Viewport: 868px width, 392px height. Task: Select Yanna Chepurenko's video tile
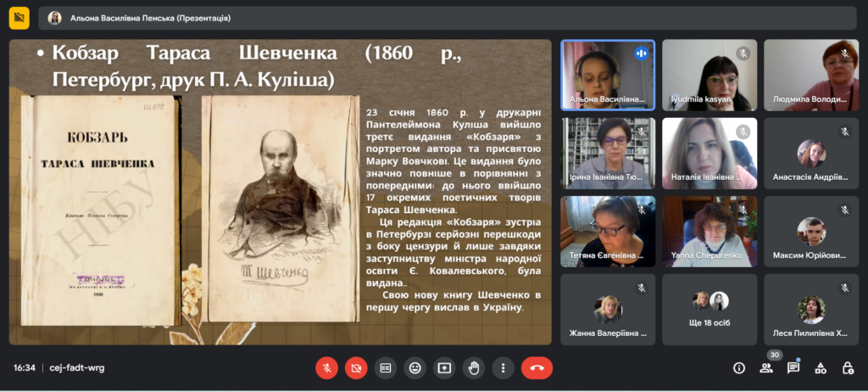pos(709,231)
